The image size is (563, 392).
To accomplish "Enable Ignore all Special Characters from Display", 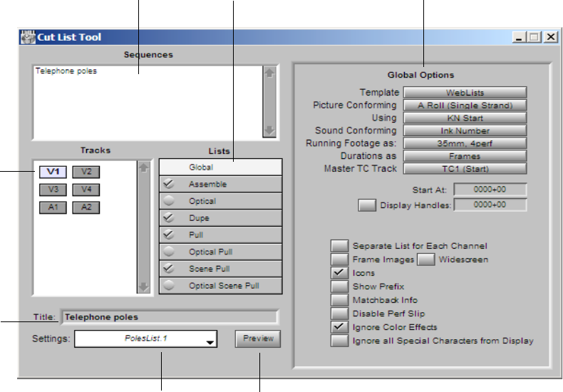I will point(339,341).
